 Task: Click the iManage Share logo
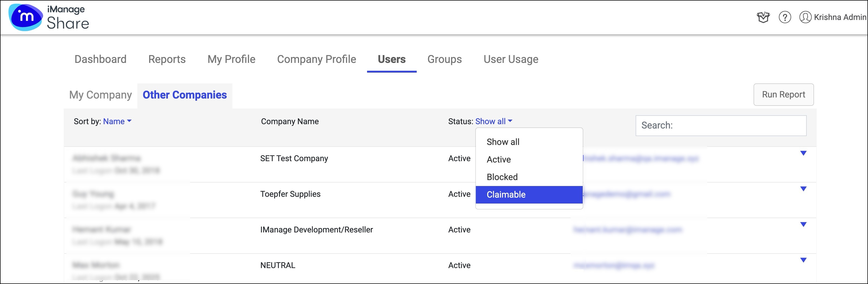pyautogui.click(x=49, y=18)
